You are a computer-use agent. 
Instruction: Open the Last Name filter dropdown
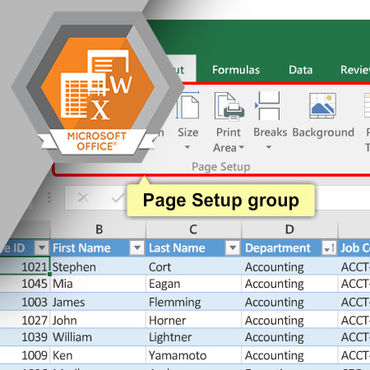coord(233,248)
